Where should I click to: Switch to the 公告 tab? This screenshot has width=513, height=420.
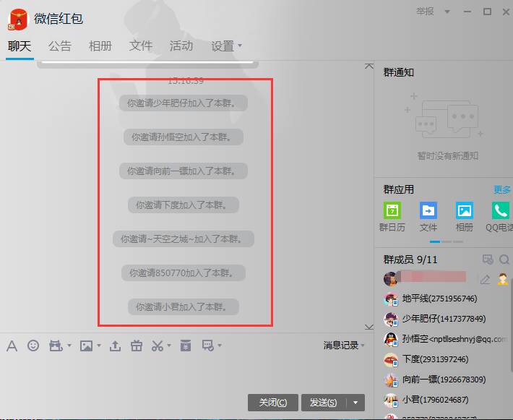pyautogui.click(x=60, y=46)
